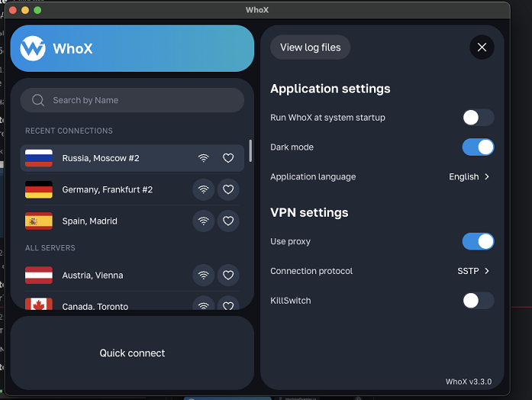Close the settings panel with X

482,47
